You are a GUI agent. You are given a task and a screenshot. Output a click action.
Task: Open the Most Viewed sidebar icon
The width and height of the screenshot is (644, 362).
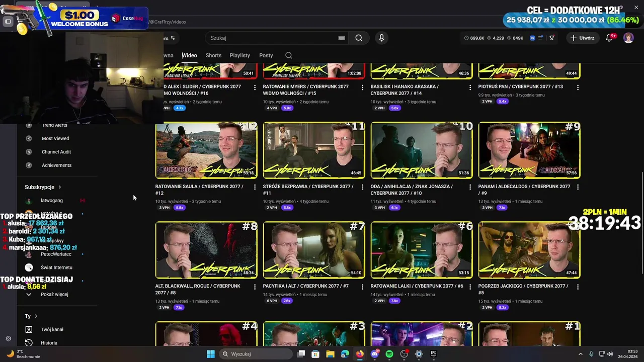click(x=29, y=138)
